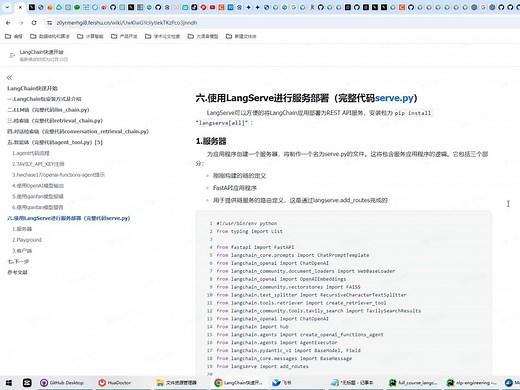Jump to outline section 七.下一步
This screenshot has height=390, width=520.
point(18,261)
